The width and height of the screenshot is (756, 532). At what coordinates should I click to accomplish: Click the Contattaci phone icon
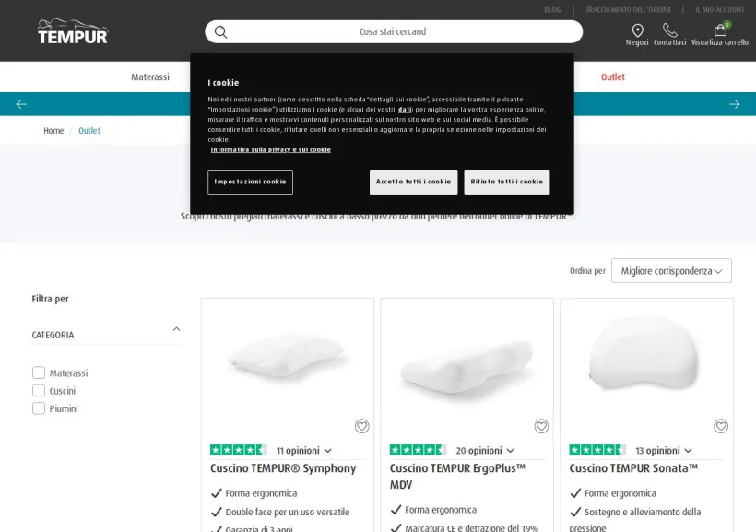click(669, 30)
